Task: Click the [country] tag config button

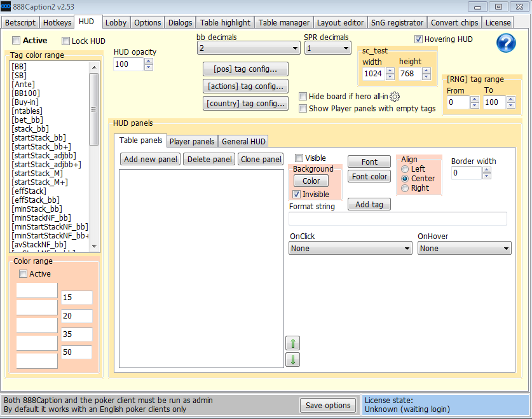Action: 245,103
